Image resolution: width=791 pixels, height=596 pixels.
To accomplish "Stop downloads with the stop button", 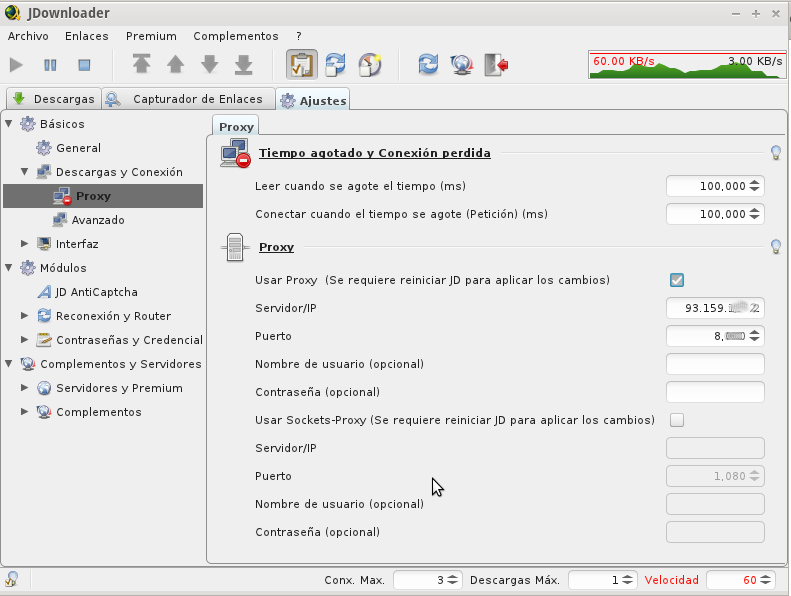I will click(84, 65).
